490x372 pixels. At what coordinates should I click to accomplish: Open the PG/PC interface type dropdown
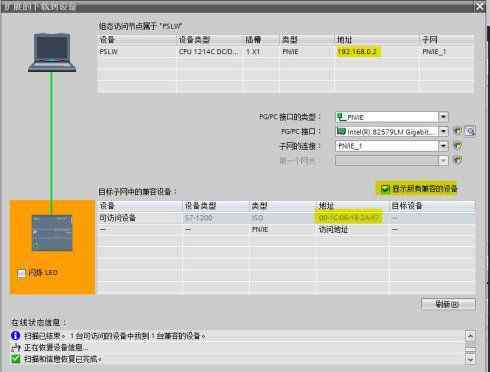click(x=443, y=117)
